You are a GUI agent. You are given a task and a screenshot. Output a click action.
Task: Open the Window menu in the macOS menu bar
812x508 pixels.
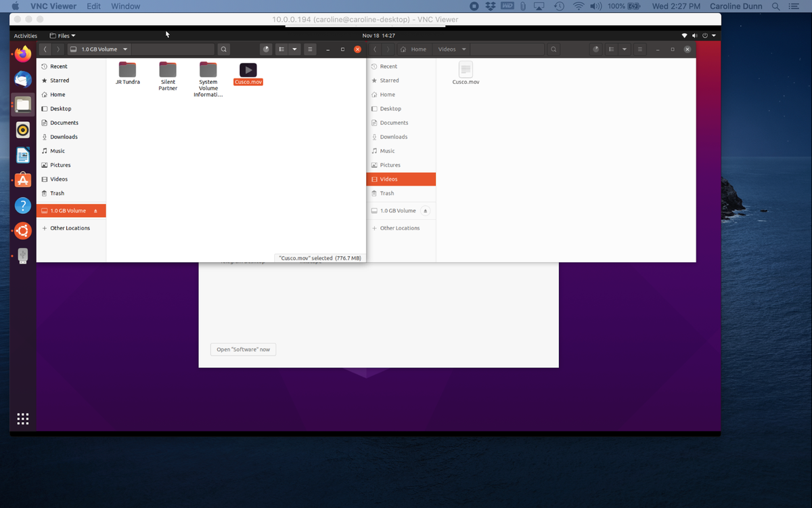125,6
